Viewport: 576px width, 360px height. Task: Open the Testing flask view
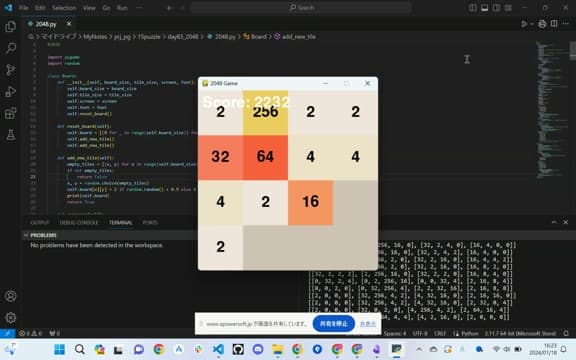click(11, 135)
